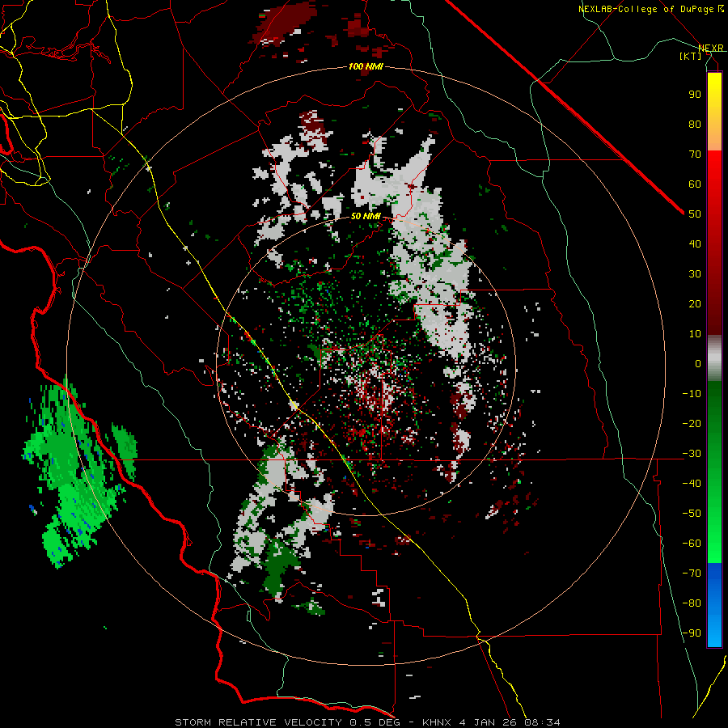Click the blue bottom segment of color bar
The width and height of the screenshot is (728, 728).
714,604
